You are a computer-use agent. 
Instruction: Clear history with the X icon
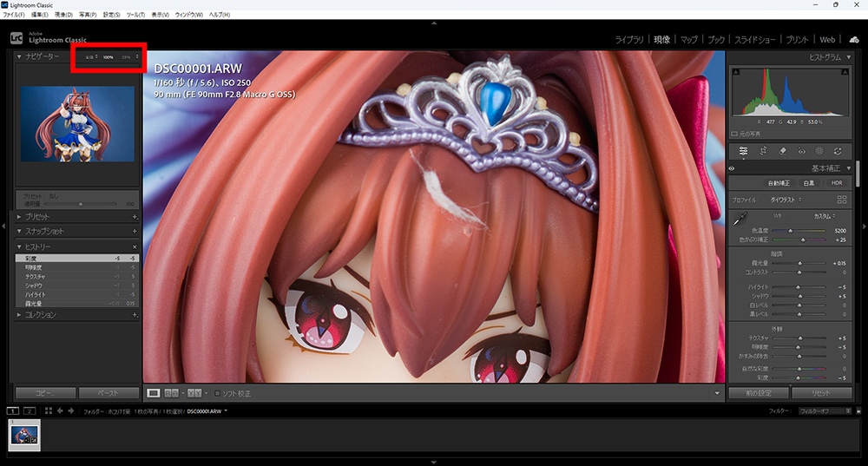tap(135, 246)
